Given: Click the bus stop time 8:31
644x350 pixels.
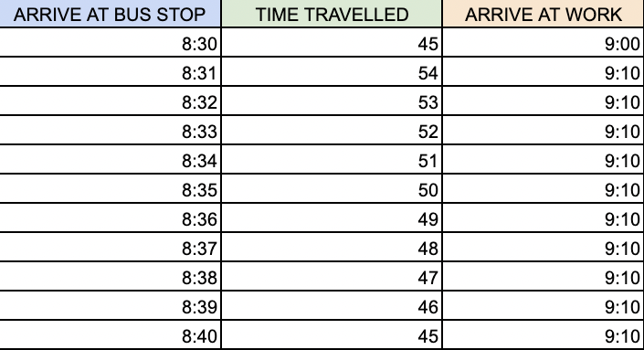Looking at the screenshot, I should 110,72.
